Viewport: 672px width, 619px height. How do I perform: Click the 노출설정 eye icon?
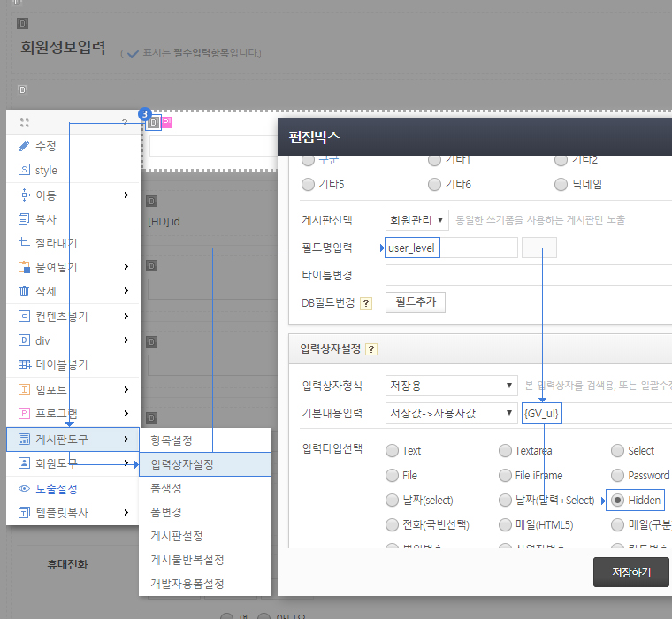click(x=24, y=488)
